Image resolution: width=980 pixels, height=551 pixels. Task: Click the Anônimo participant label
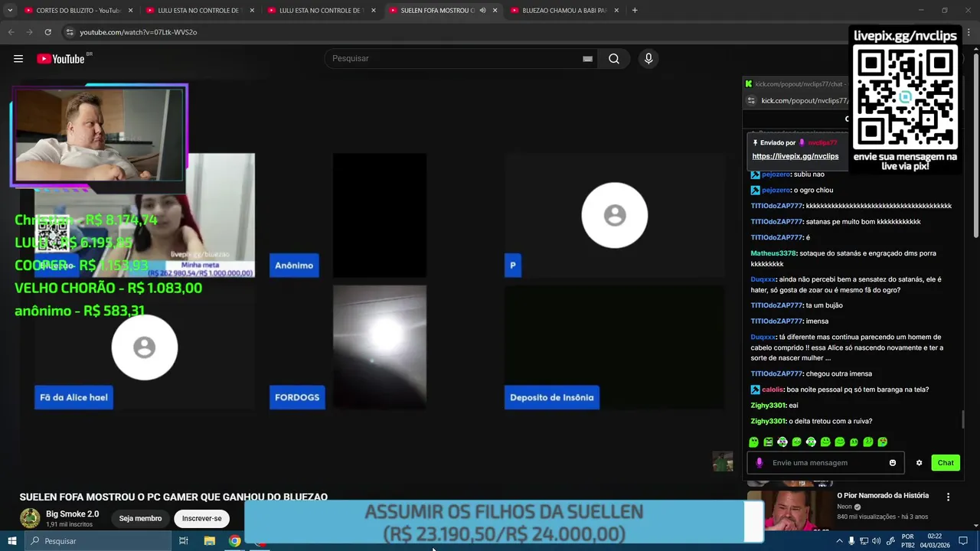coord(294,266)
